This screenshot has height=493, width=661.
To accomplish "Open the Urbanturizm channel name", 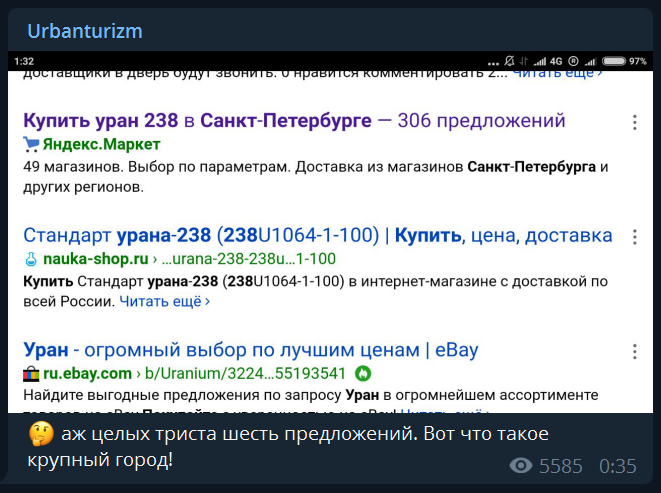I will pyautogui.click(x=85, y=31).
